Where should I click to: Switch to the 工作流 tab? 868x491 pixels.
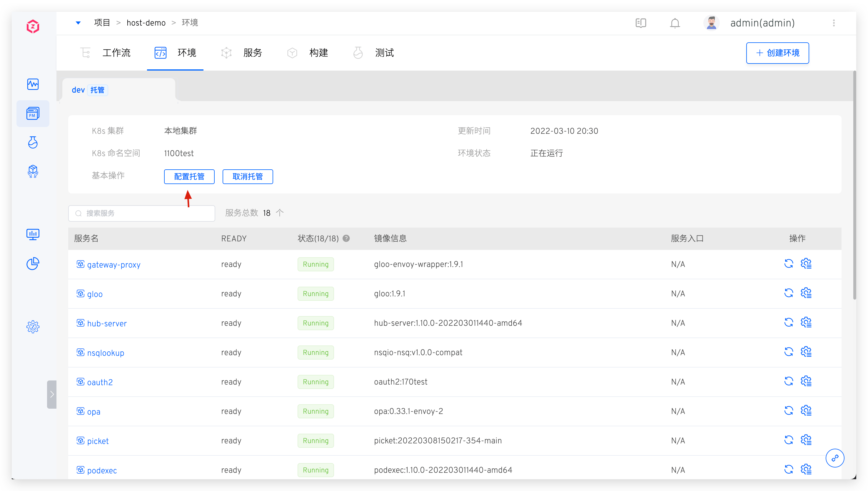coord(116,53)
